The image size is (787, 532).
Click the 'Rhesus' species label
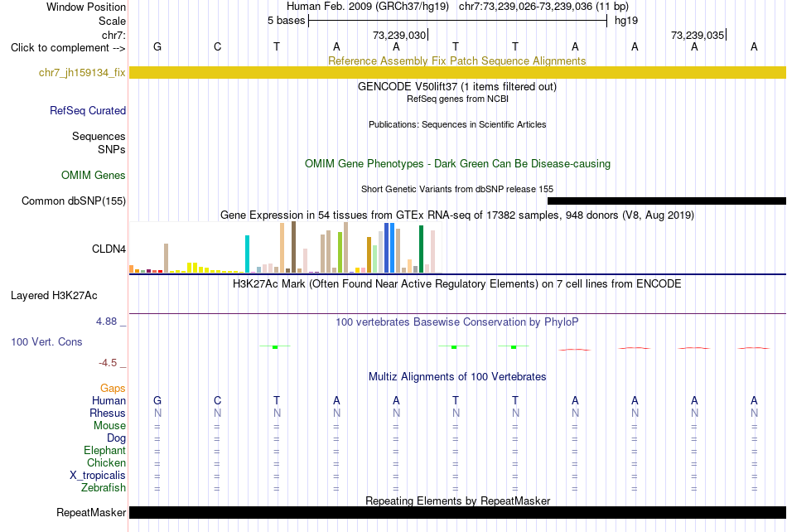[x=108, y=413]
